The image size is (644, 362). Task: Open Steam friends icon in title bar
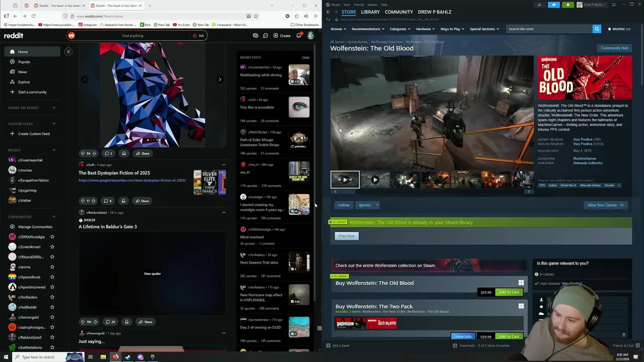coord(539,5)
